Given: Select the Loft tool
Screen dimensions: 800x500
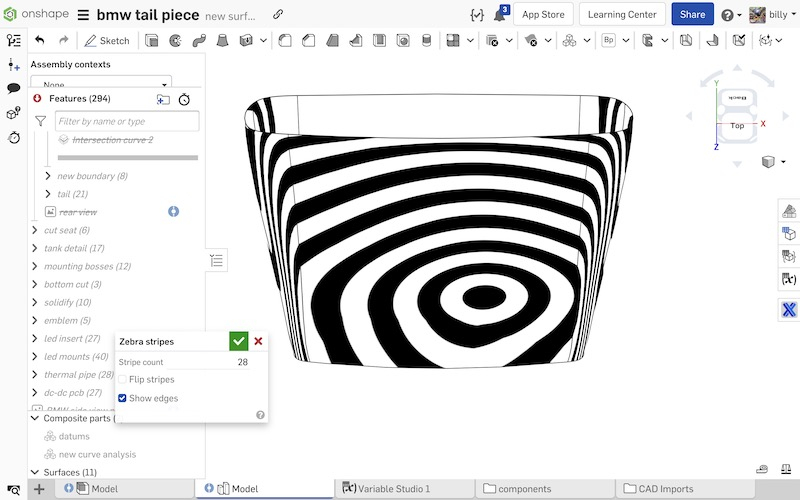Looking at the screenshot, I should click(222, 40).
